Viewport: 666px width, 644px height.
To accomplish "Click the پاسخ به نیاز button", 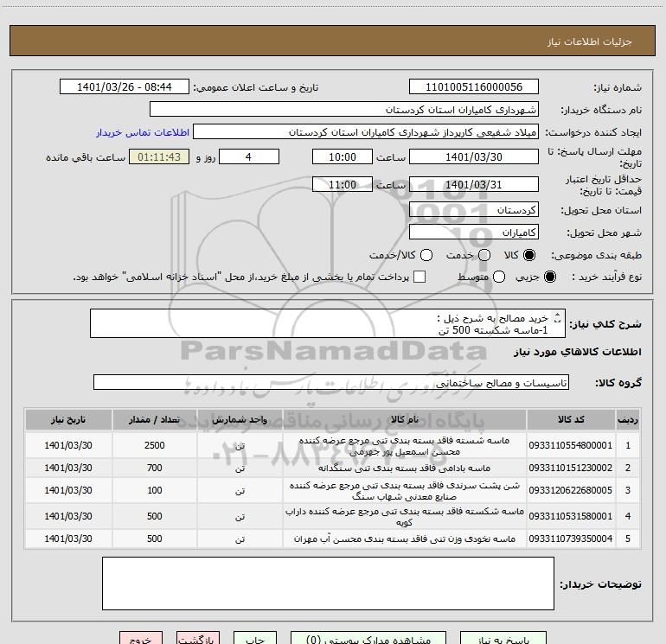I will 503,639.
